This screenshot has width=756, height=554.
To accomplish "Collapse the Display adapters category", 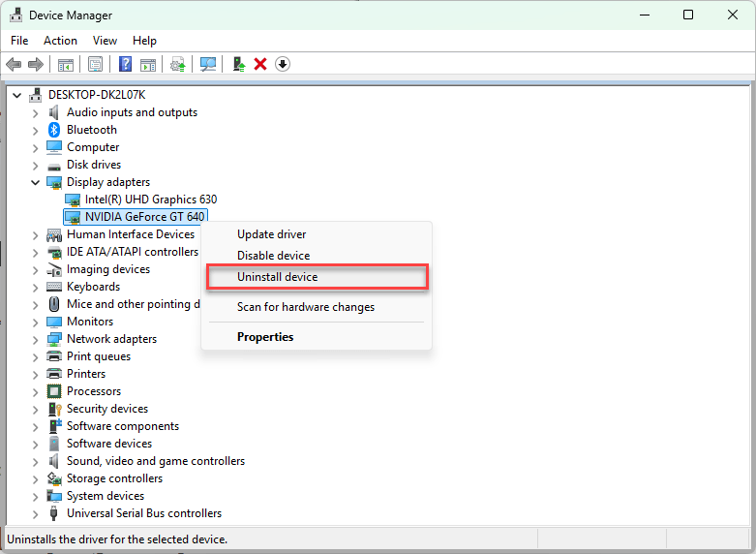I will [35, 182].
